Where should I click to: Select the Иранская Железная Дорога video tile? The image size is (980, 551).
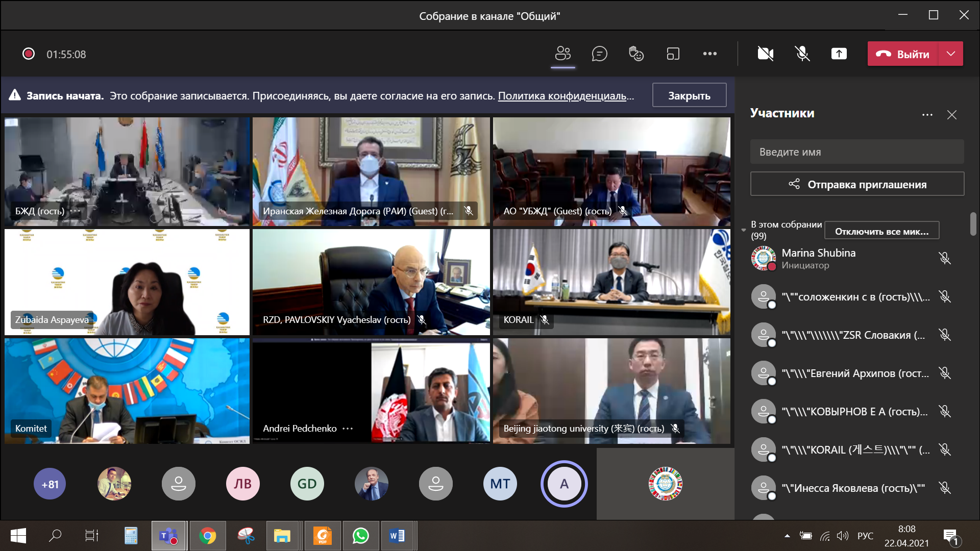(x=371, y=171)
